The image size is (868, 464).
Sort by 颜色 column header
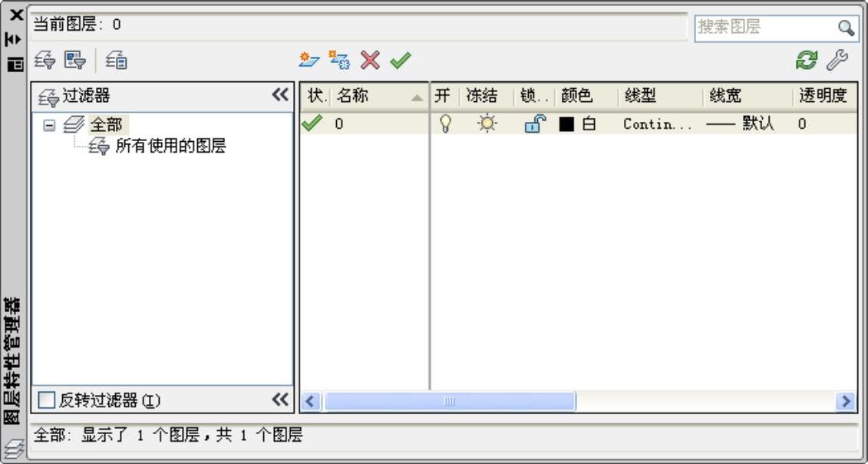(586, 96)
